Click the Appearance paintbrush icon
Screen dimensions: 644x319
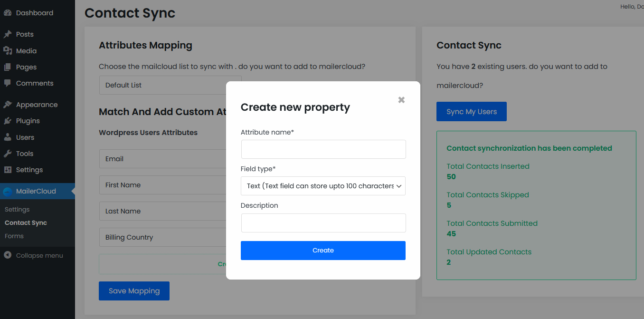(8, 105)
